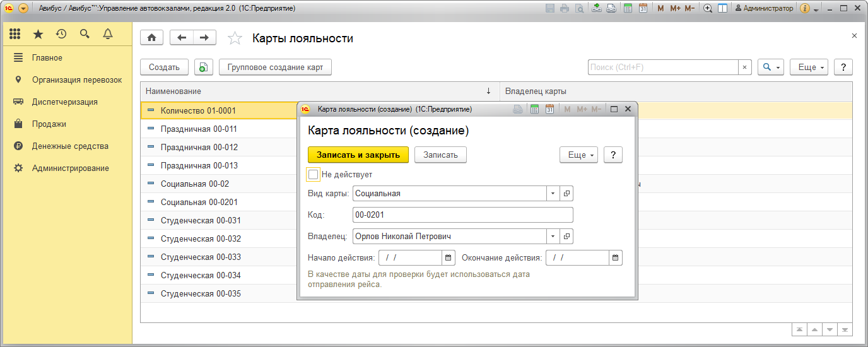Click the Код input field
The height and width of the screenshot is (347, 868).
[x=462, y=215]
